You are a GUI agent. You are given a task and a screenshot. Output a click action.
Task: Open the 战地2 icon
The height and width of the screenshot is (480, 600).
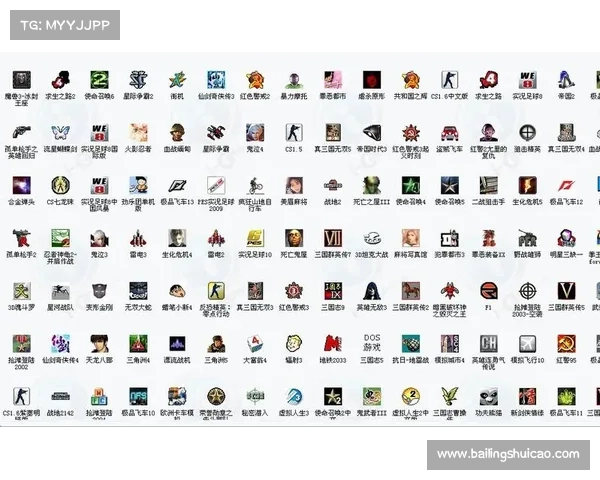tap(333, 185)
